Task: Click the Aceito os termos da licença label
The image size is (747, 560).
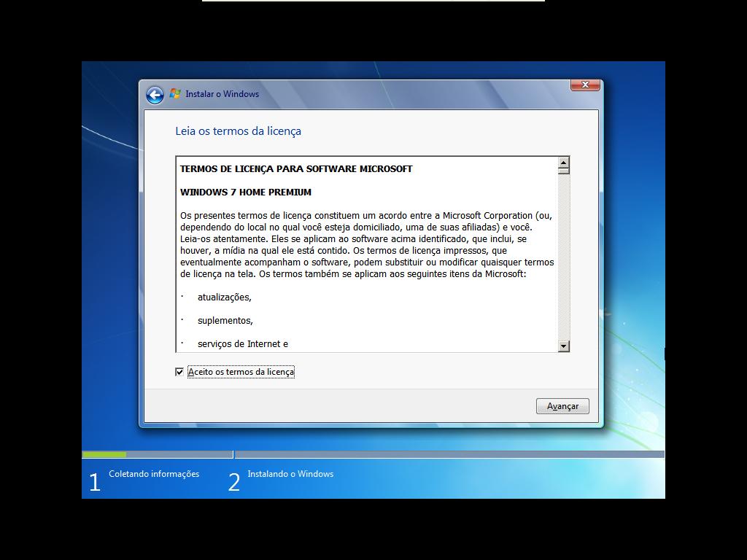Action: (x=241, y=372)
